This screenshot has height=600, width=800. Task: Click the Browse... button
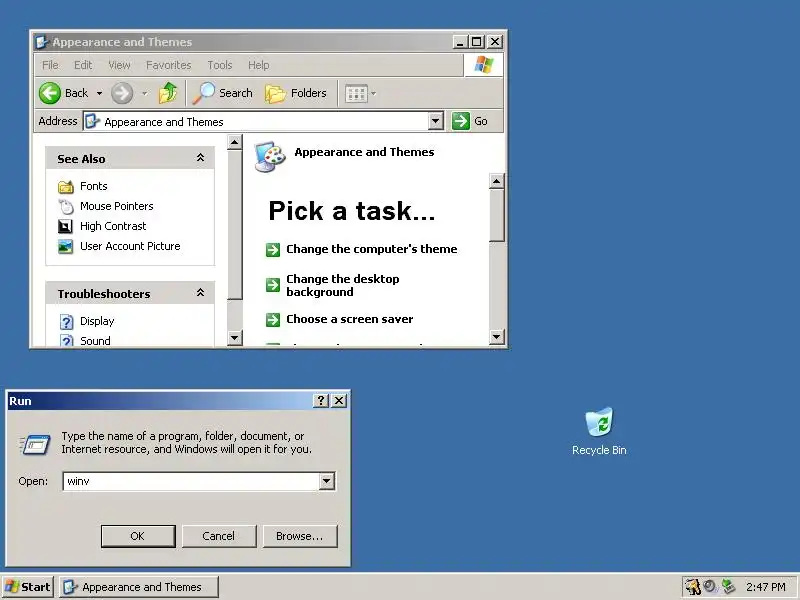(299, 536)
